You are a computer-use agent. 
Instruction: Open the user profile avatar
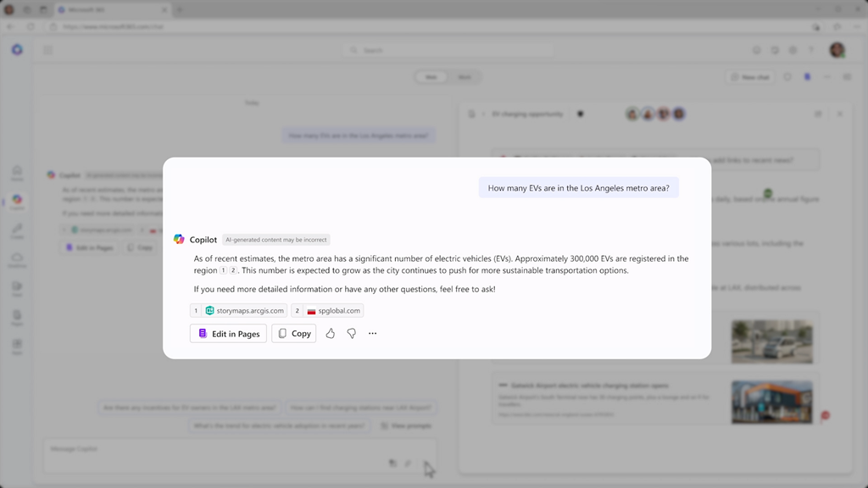[837, 50]
